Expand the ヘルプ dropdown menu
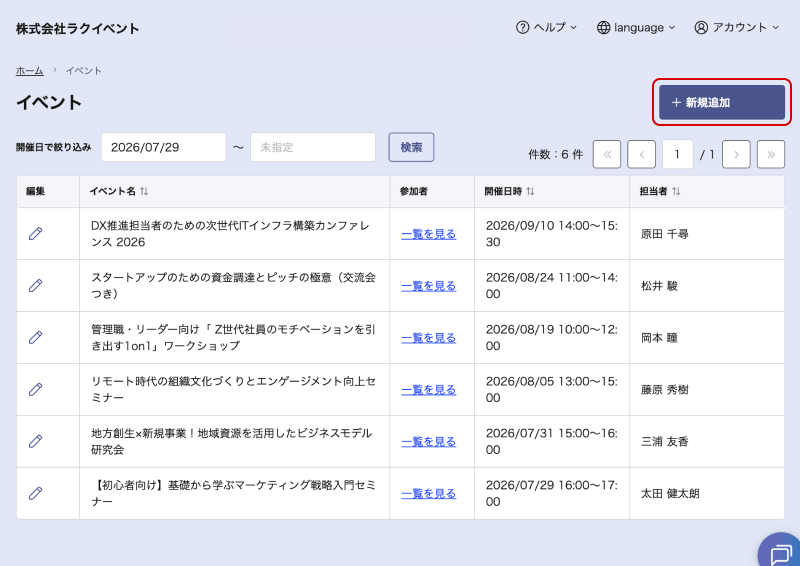The width and height of the screenshot is (800, 566). click(x=546, y=28)
